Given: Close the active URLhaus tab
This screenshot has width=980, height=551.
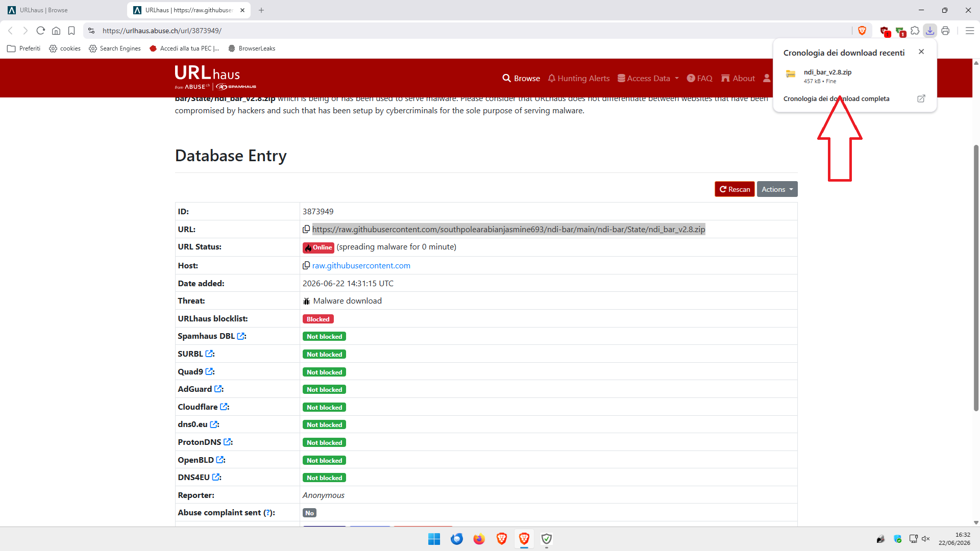Looking at the screenshot, I should click(242, 10).
